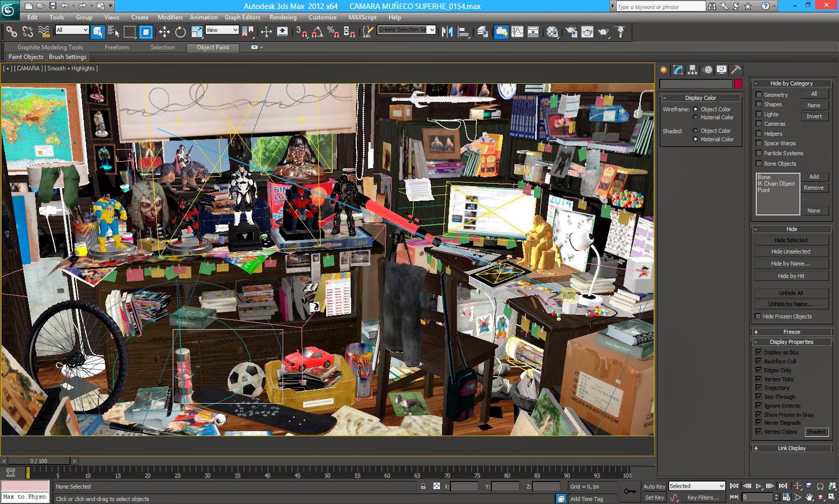This screenshot has width=839, height=504.
Task: Click the Invert button in Hide by Category
Action: 814,116
